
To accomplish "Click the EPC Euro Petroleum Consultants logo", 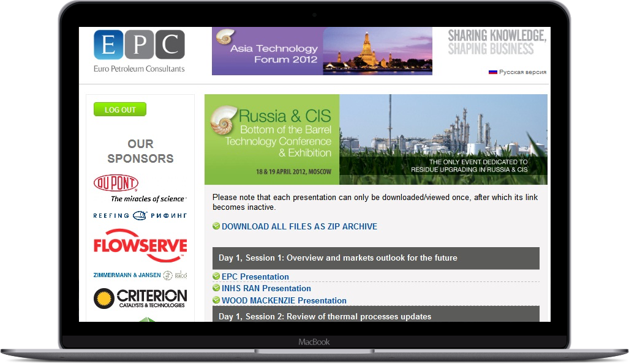I will (139, 51).
